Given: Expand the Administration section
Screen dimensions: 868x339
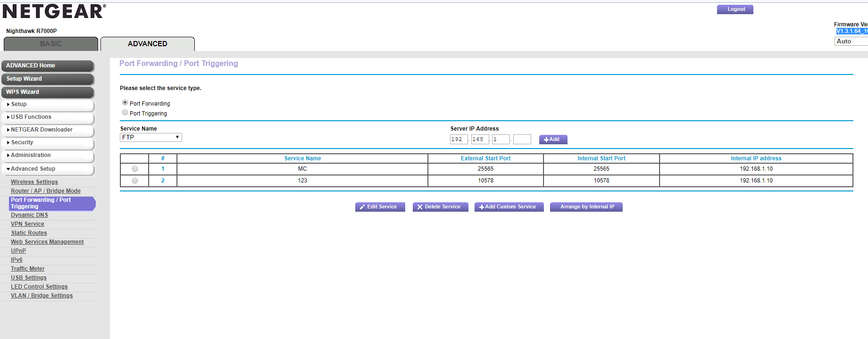Looking at the screenshot, I should (47, 155).
